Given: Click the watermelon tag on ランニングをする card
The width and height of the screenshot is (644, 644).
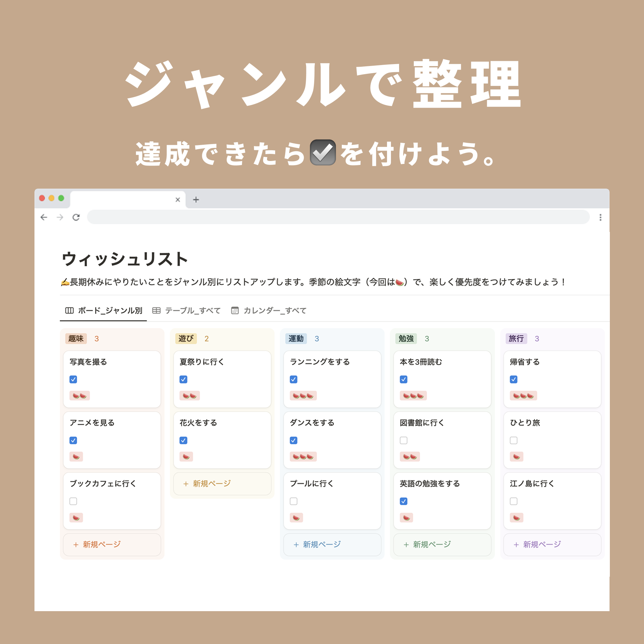Looking at the screenshot, I should tap(303, 396).
